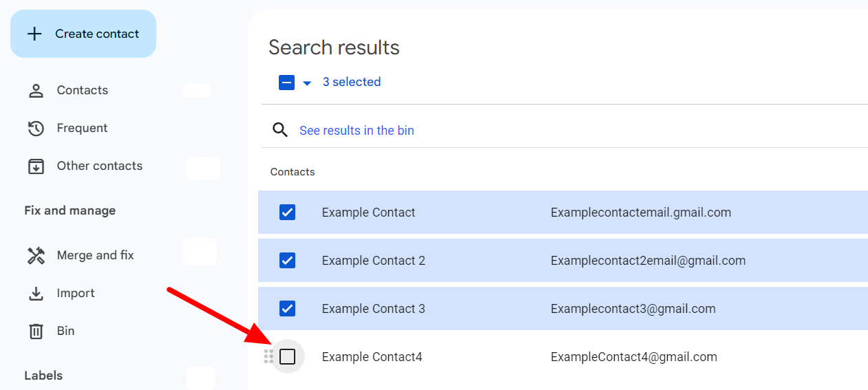Click the 3 selected label

(x=352, y=82)
